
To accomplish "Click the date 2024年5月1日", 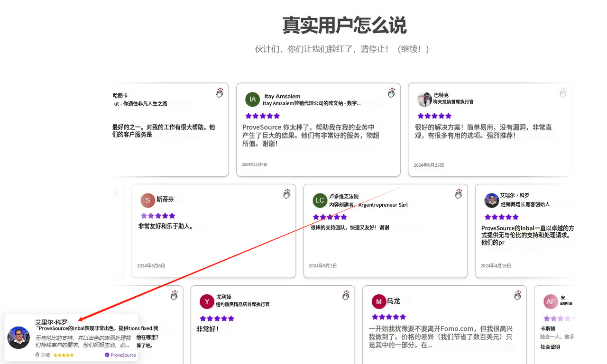I will point(323,266).
